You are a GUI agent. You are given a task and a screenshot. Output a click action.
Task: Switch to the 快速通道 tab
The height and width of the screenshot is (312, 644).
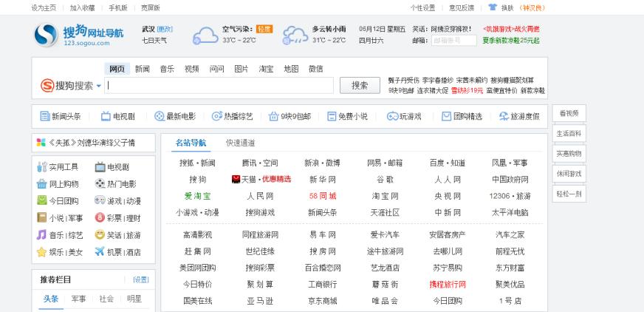click(x=240, y=143)
